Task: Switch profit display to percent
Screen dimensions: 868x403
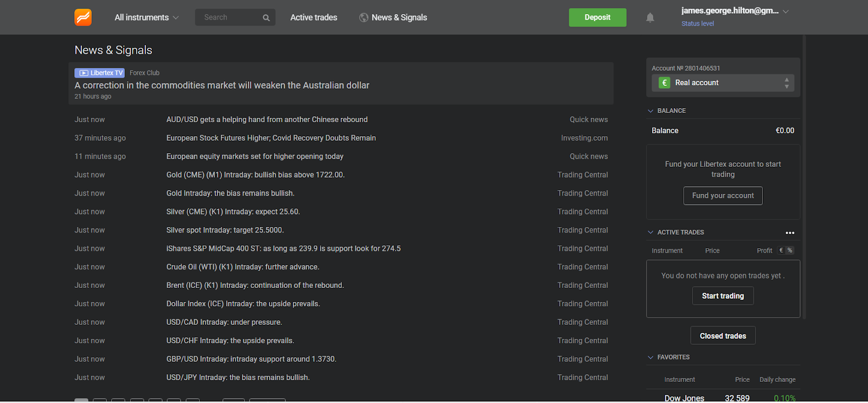Action: click(x=790, y=250)
